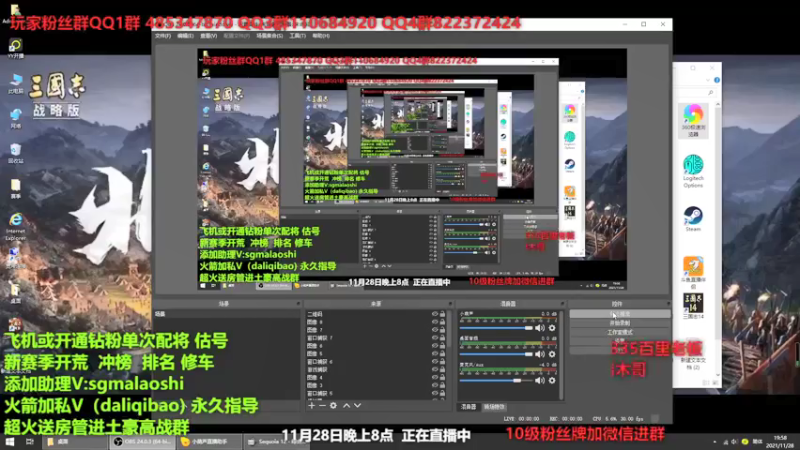Open the Windows Start button
Viewport: 800px width, 450px height.
[x=10, y=442]
